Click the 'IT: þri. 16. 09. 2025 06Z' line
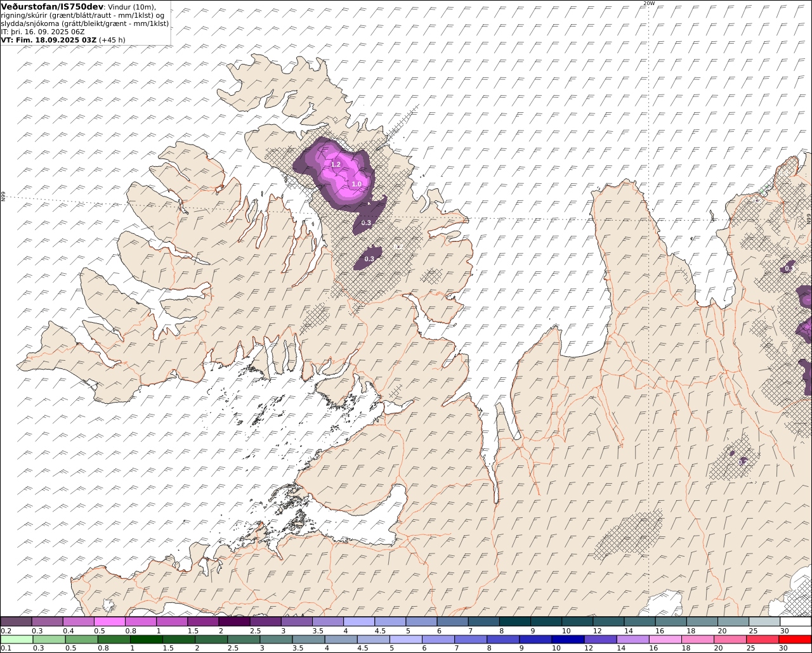The image size is (812, 653). pos(43,32)
